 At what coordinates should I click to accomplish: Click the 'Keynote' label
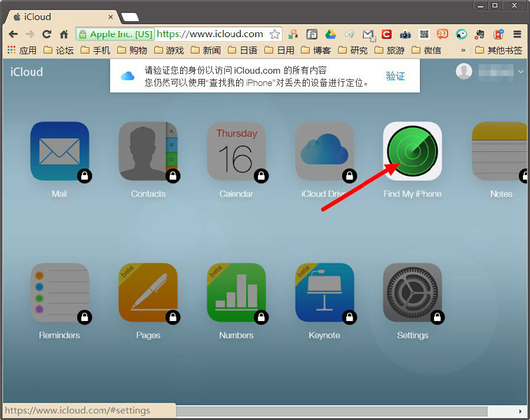(324, 335)
